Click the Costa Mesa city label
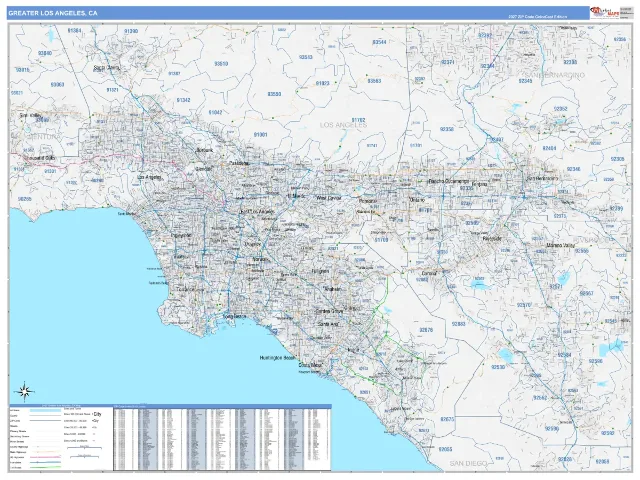640x480 pixels. click(310, 365)
